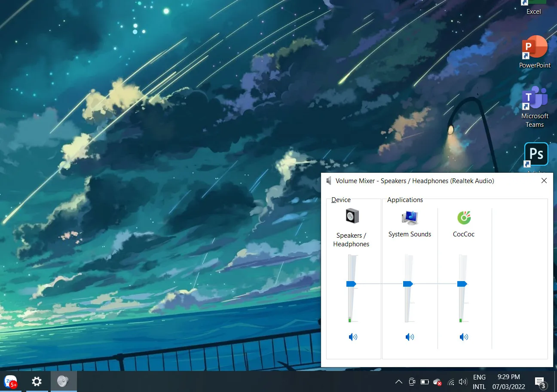Click the CocCoc volume slider handle
Viewport: 557px width, 392px height.
(x=462, y=284)
